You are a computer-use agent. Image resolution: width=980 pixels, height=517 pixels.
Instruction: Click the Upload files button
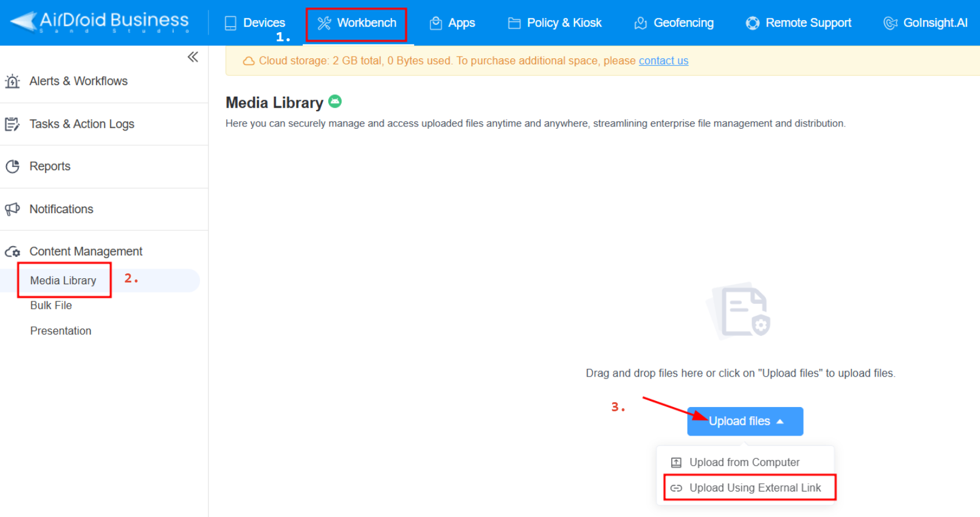point(745,421)
